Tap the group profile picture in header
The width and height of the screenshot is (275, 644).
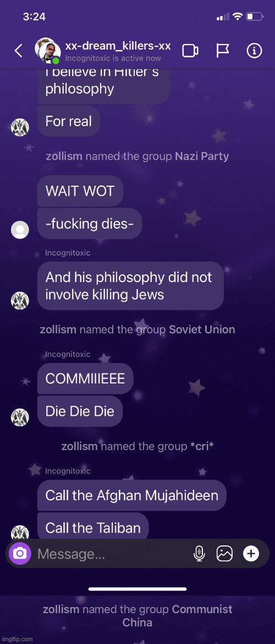tap(47, 51)
